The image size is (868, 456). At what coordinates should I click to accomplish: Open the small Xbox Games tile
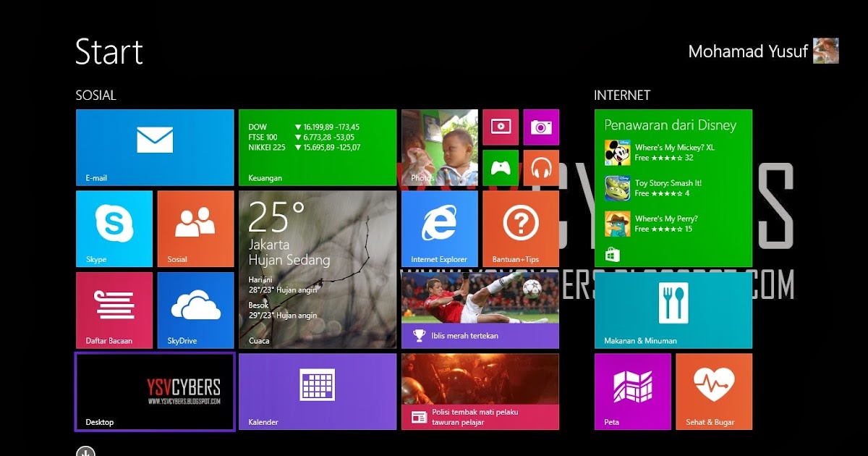(x=501, y=168)
